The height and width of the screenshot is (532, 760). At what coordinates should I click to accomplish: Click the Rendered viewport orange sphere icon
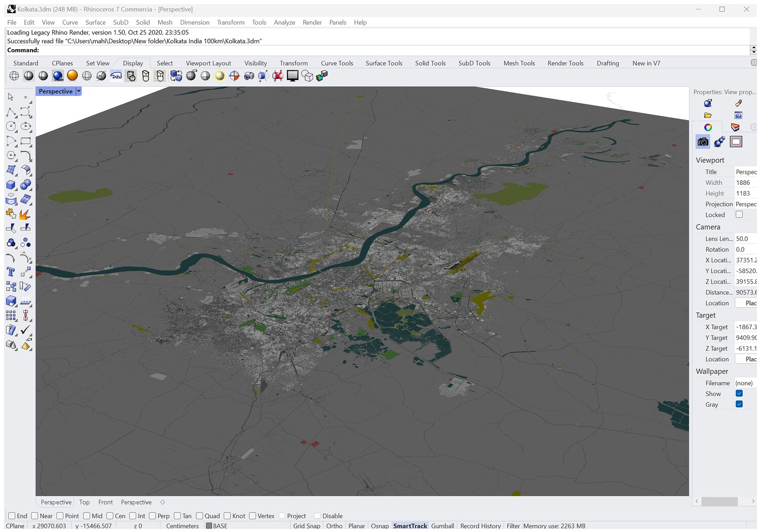click(x=73, y=75)
